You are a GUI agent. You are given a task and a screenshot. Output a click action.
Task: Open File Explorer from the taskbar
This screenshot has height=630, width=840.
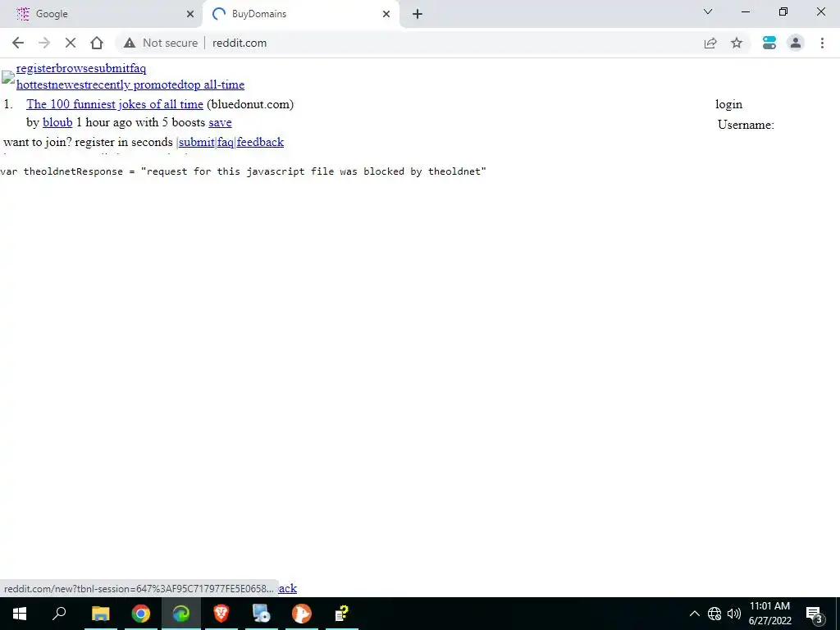tap(100, 614)
